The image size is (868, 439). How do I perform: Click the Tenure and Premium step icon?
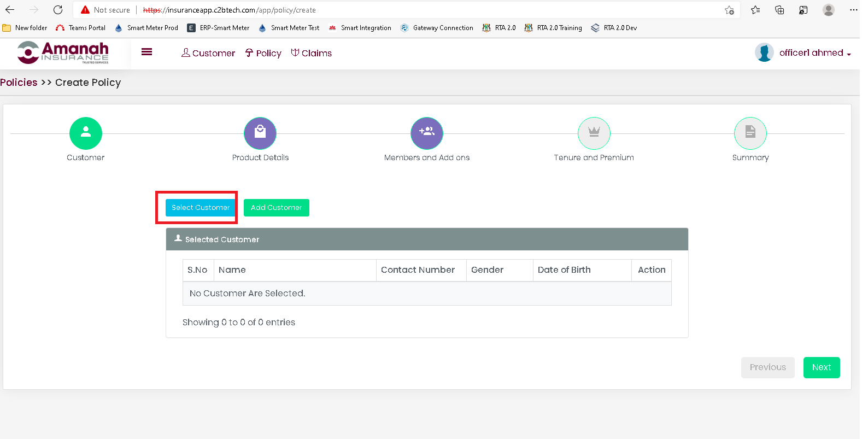click(594, 133)
